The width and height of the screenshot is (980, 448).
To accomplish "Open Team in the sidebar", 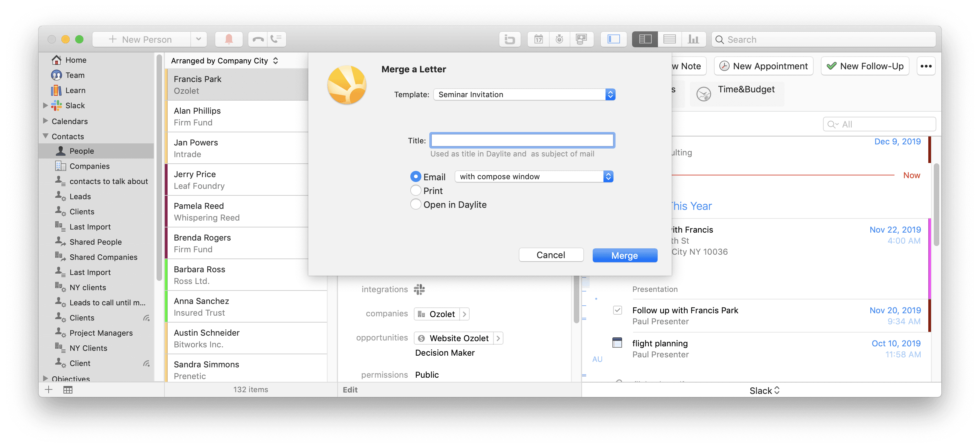I will (x=74, y=75).
